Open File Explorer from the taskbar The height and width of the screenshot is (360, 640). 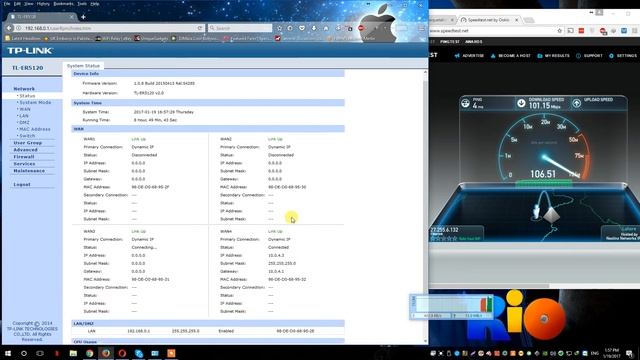[x=73, y=353]
